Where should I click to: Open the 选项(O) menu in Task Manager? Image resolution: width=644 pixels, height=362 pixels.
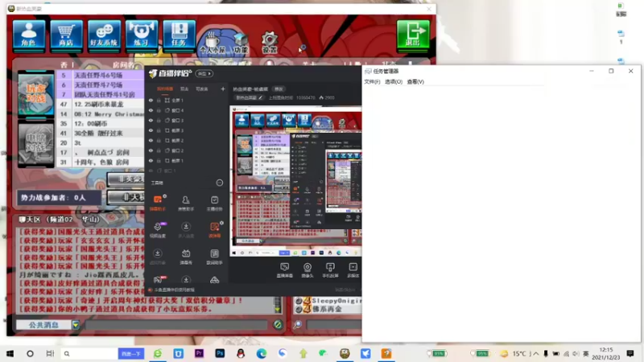394,82
